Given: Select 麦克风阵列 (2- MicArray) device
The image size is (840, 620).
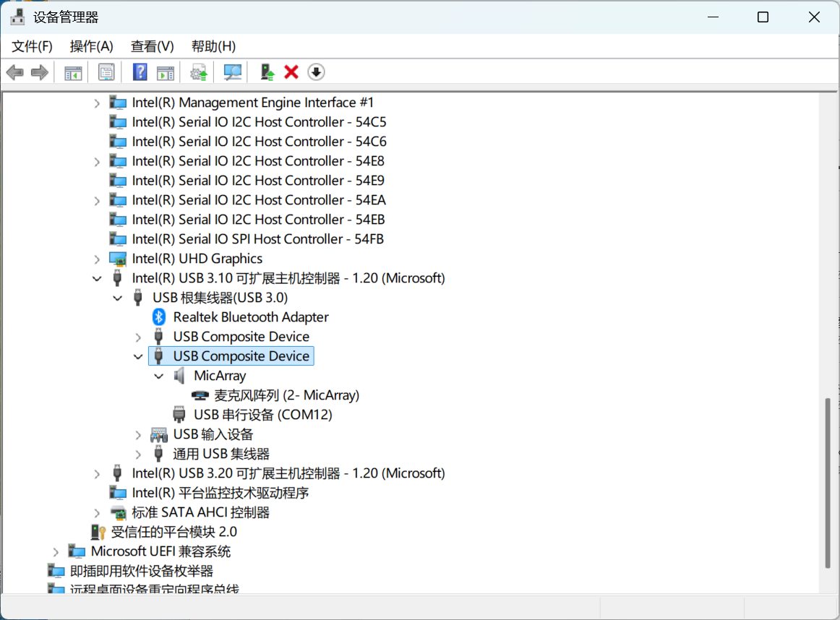Looking at the screenshot, I should [286, 396].
